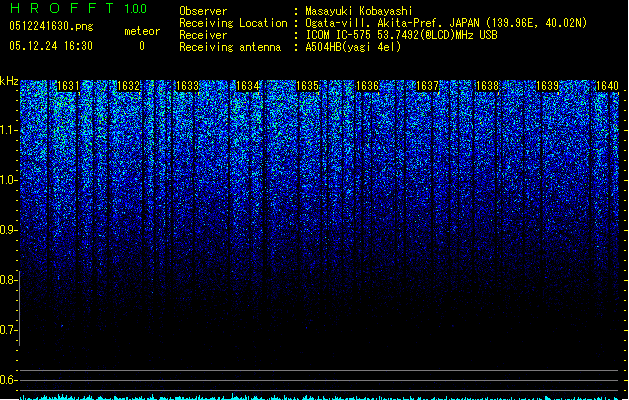The image size is (629, 400).
Task: Click the ICOM IC-575 receiver text
Action: pyautogui.click(x=401, y=35)
